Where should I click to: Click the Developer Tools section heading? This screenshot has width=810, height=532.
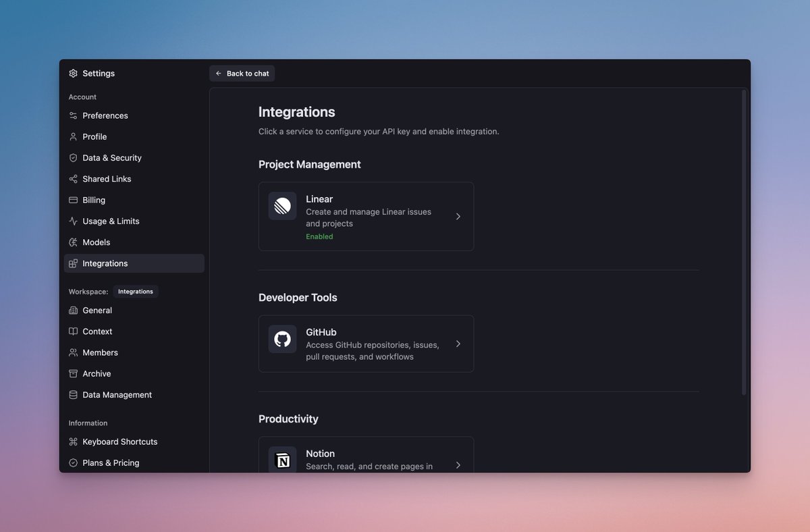click(x=298, y=298)
